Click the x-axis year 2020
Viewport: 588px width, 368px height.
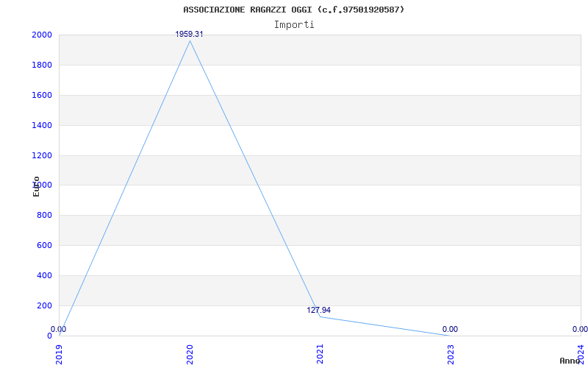190,354
